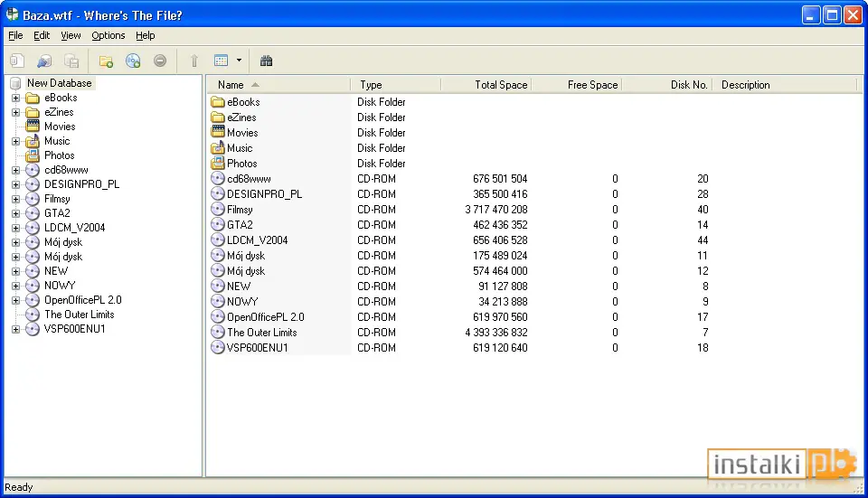
Task: Click the Remove toolbar icon
Action: coord(160,61)
